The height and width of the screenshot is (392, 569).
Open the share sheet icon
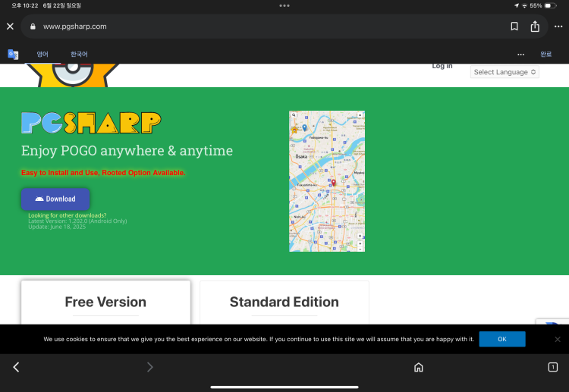pyautogui.click(x=535, y=27)
